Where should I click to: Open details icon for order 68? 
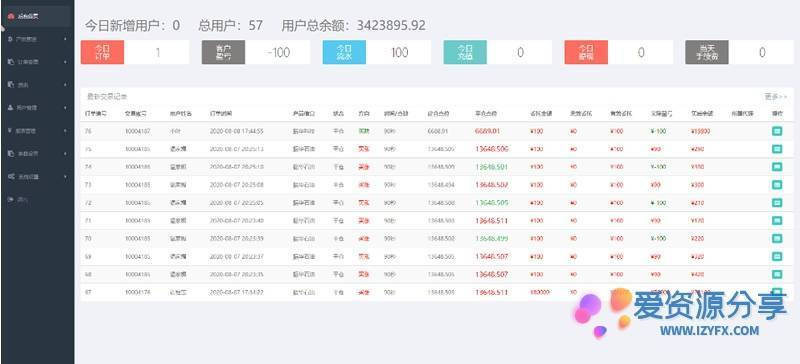(777, 274)
